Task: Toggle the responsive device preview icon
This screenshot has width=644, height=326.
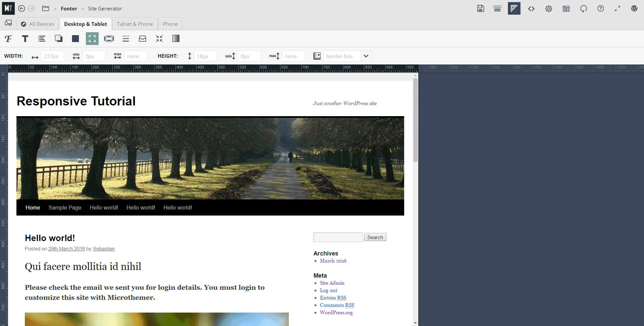Action: click(8, 23)
